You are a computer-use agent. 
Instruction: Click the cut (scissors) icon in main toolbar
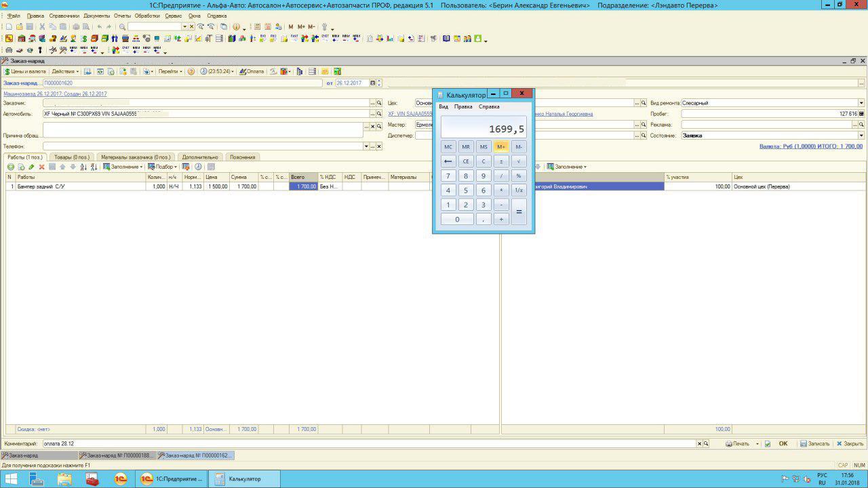[43, 27]
